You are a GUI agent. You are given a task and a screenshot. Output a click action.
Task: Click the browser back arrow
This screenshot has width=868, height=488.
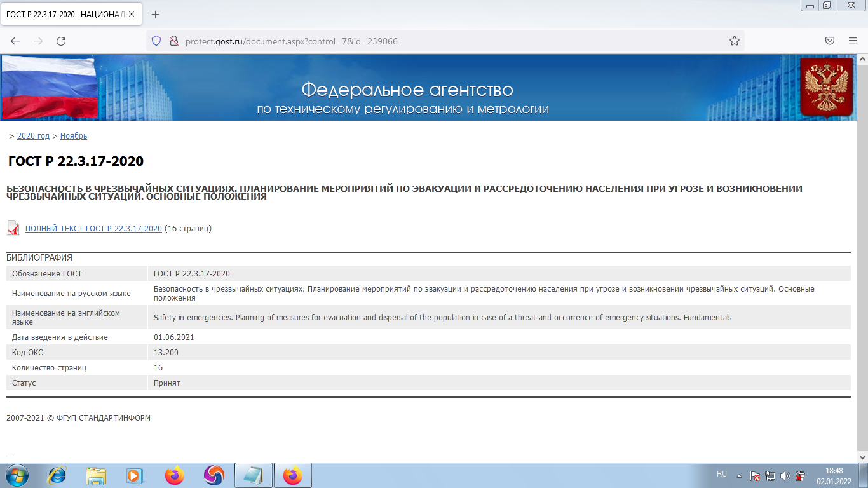[x=15, y=41]
